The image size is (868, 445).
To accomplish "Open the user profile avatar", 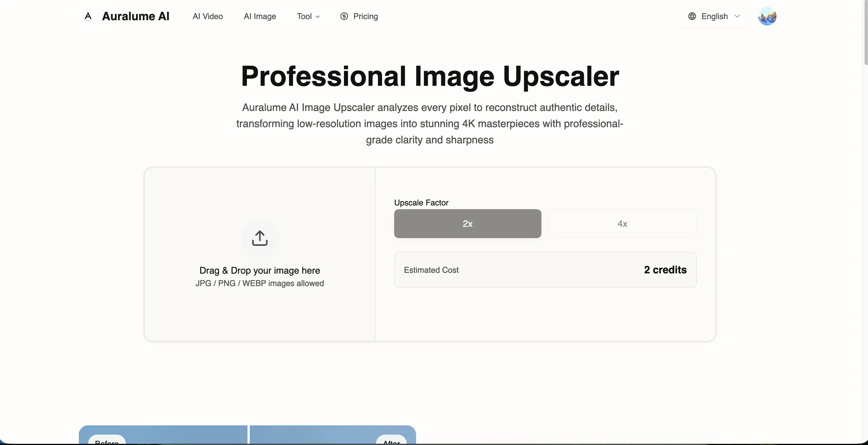I will (767, 16).
